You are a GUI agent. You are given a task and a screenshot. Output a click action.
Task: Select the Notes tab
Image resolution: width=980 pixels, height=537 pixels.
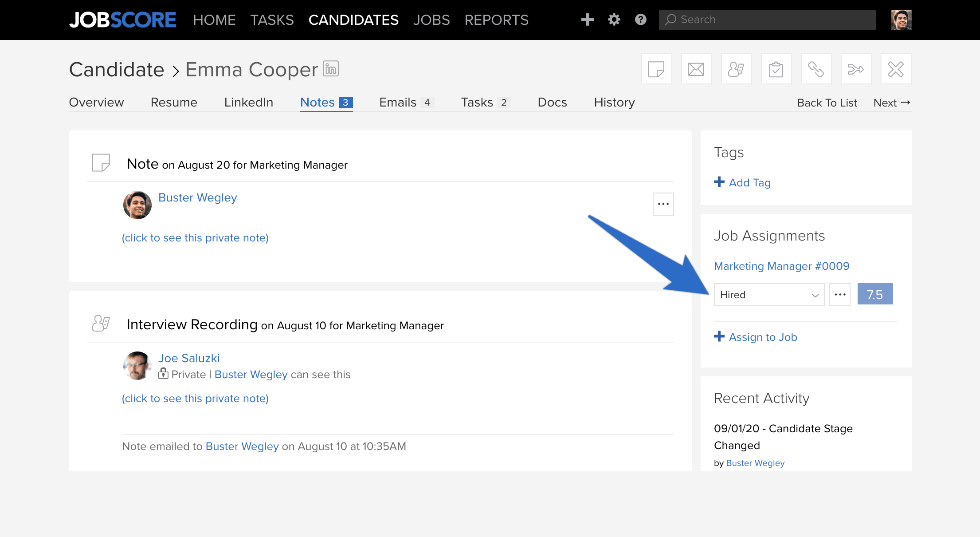pyautogui.click(x=326, y=103)
